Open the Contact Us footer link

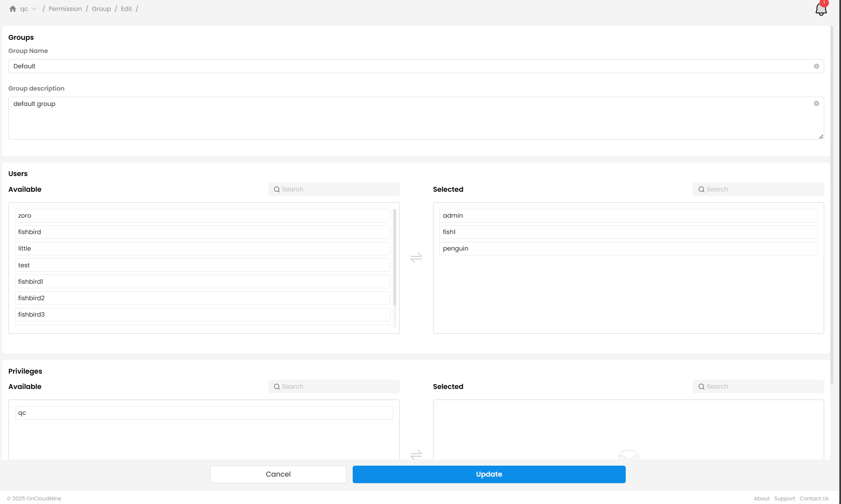tap(814, 499)
